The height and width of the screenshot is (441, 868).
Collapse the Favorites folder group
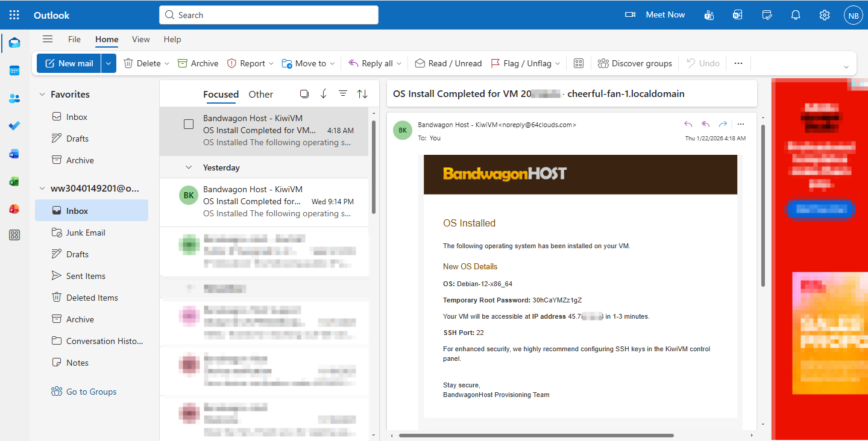tap(42, 95)
